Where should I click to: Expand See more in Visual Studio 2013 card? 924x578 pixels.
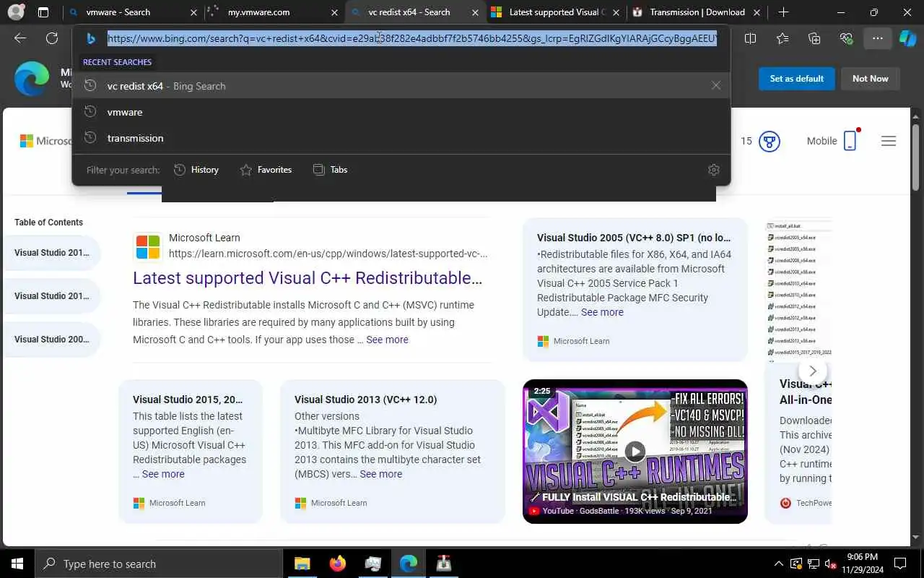coord(380,474)
